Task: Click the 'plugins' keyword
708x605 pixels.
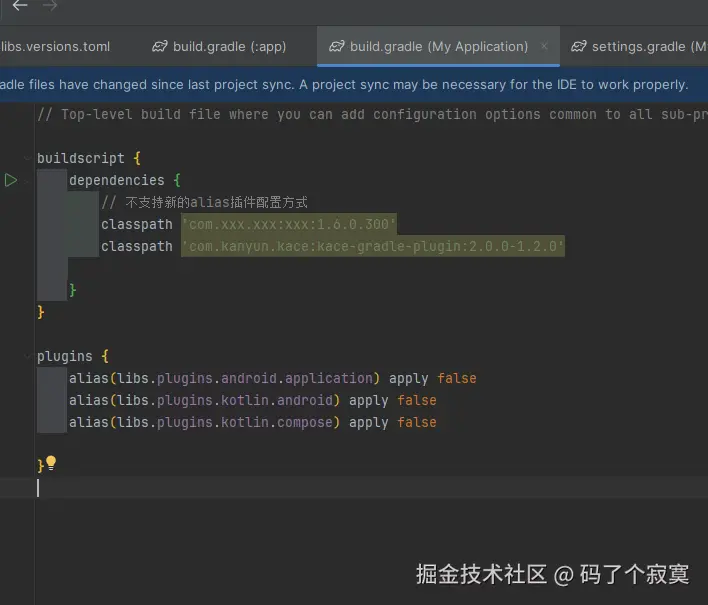Action: [x=65, y=357]
